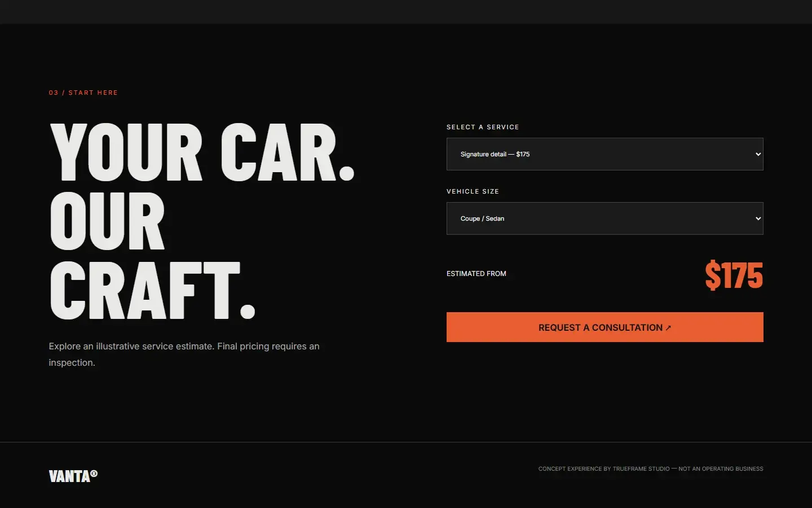Open the Select a Service dropdown
812x508 pixels.
(604, 154)
